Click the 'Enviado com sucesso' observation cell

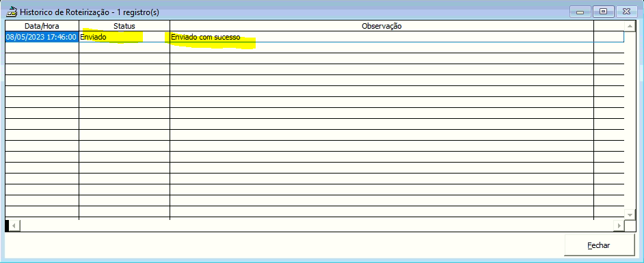click(x=381, y=37)
